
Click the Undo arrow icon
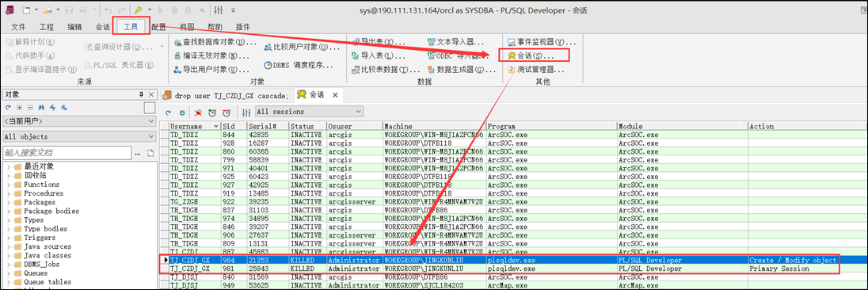108,10
